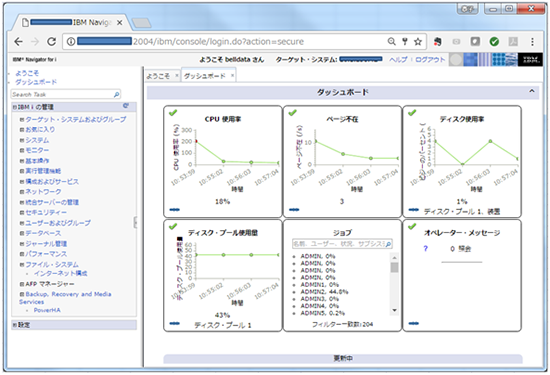550x375 pixels.
Task: Open ユーザーおよびグループ tree item
Action: pos(58,223)
